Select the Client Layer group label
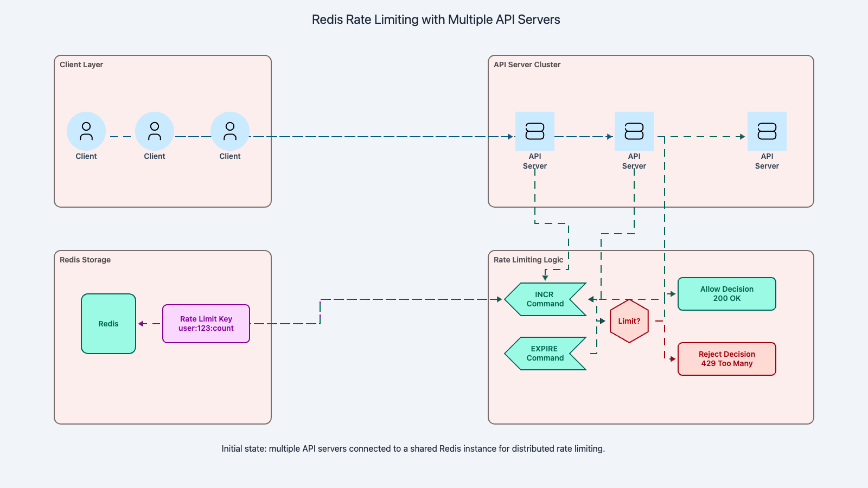Image resolution: width=868 pixels, height=488 pixels. (81, 65)
